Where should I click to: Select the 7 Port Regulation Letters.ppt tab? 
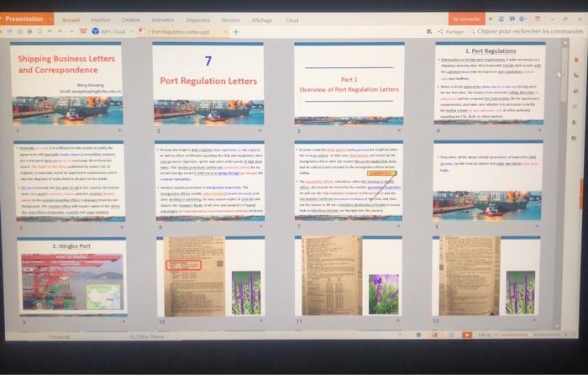179,32
